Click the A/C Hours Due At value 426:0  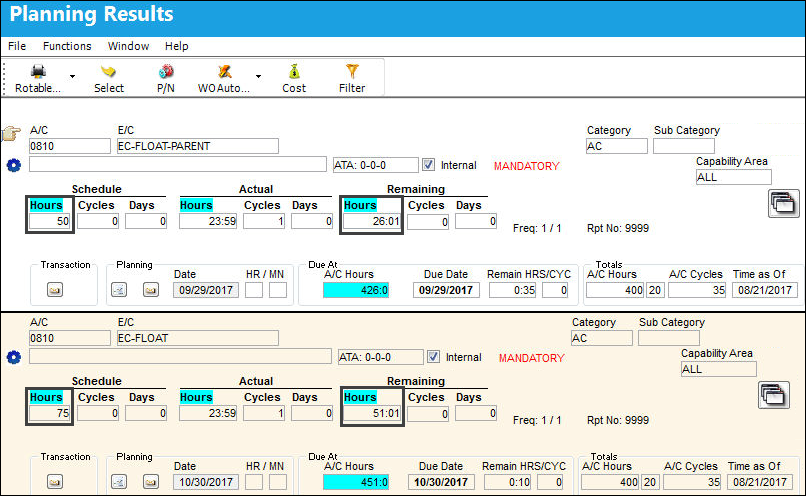tap(356, 290)
